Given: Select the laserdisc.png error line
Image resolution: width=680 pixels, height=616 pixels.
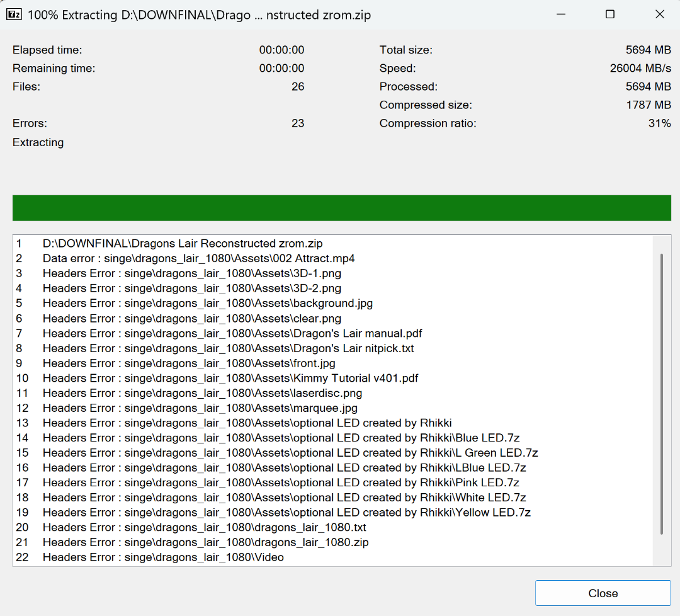Looking at the screenshot, I should 202,393.
